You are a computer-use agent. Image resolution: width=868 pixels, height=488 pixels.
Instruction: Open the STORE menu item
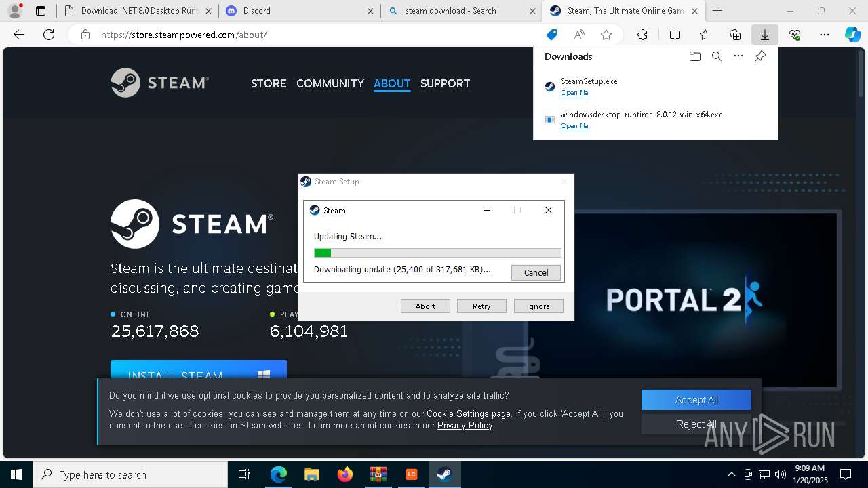coord(269,83)
